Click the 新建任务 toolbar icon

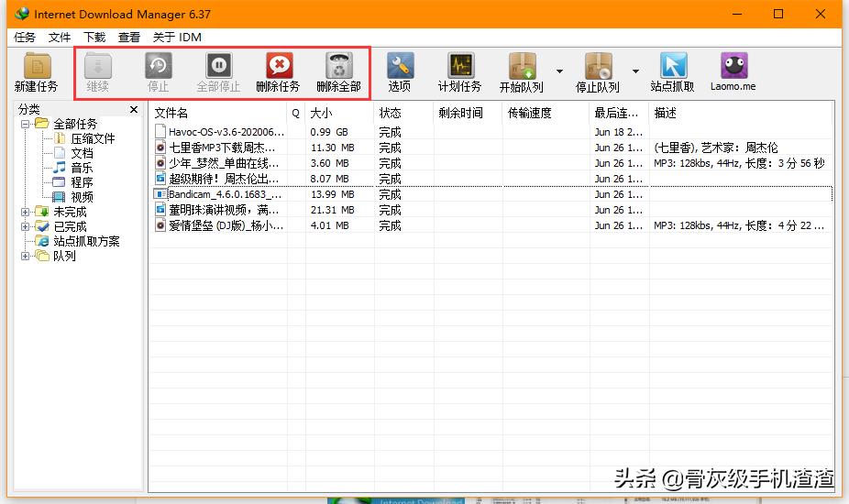coord(37,66)
